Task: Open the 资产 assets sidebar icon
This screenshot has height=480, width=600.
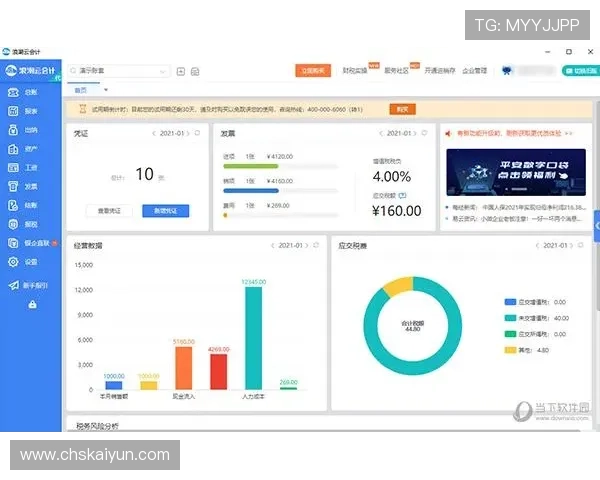Action: 13,149
